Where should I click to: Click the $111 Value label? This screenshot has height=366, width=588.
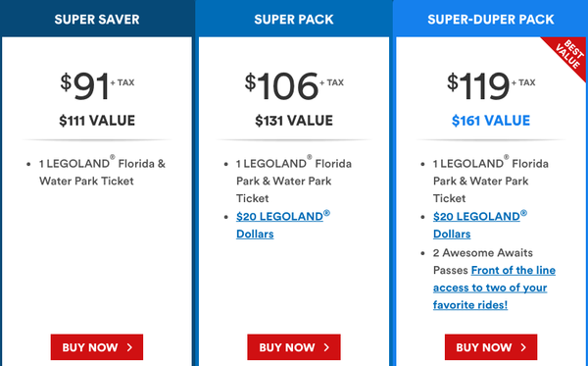pyautogui.click(x=97, y=121)
